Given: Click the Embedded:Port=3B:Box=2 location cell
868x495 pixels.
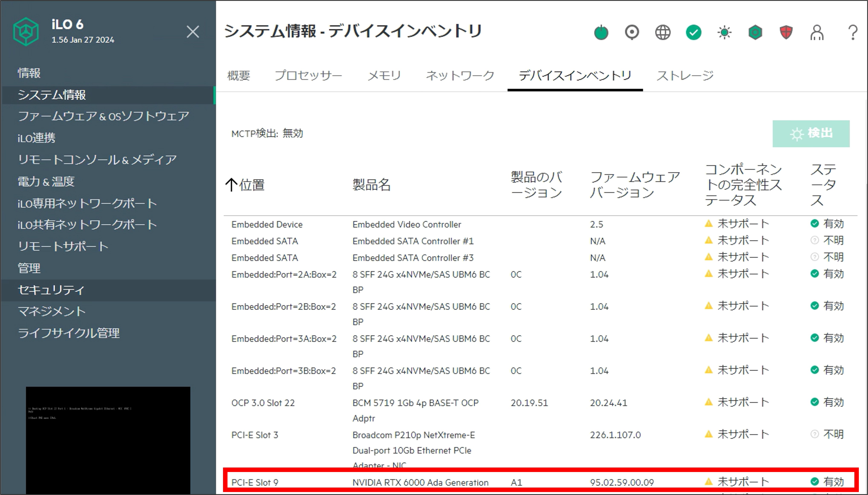Looking at the screenshot, I should 284,371.
